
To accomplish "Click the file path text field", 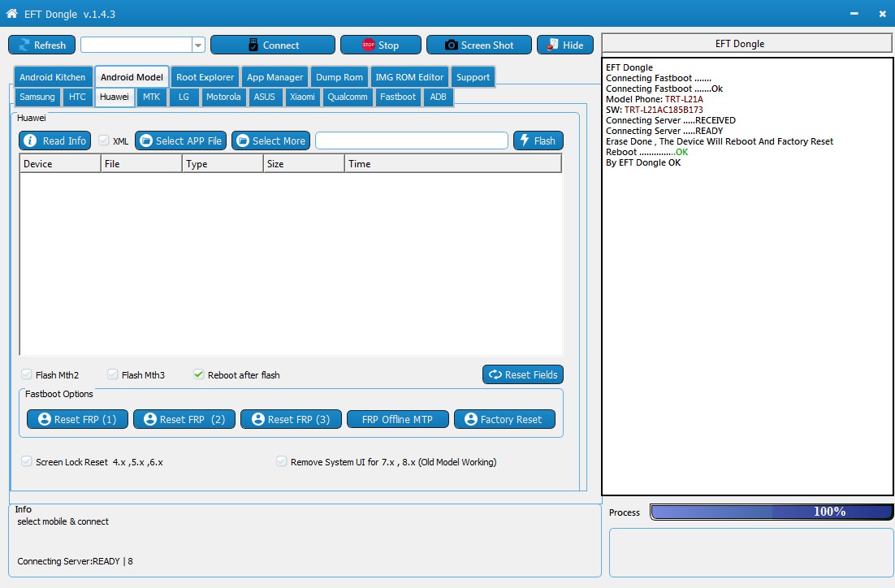I will tap(411, 141).
